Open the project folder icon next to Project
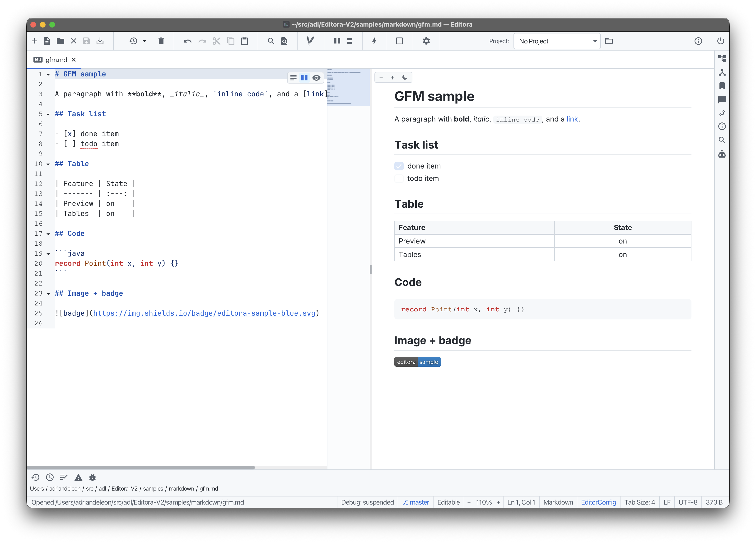Screen dimensions: 756x543 tap(609, 41)
